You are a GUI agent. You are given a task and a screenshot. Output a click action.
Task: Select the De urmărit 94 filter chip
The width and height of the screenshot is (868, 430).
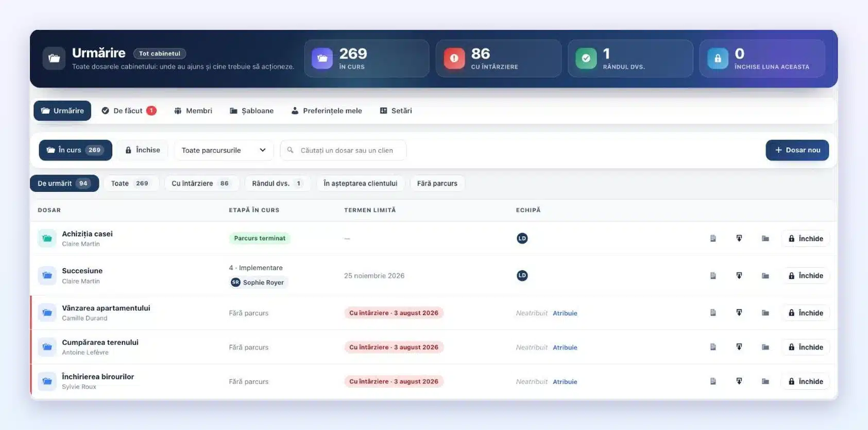click(64, 183)
